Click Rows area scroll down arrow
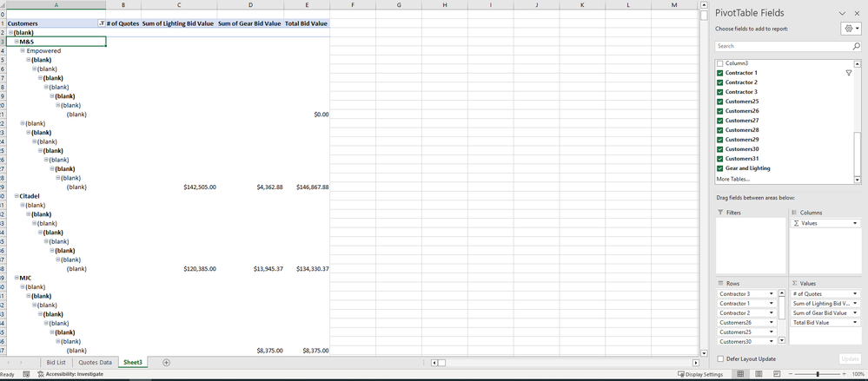868x381 pixels. [x=782, y=341]
